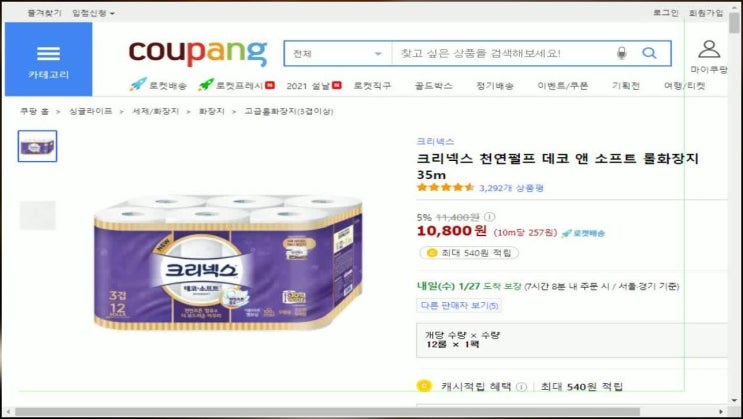Click the info icon beside original price
The height and width of the screenshot is (419, 743).
pos(489,217)
